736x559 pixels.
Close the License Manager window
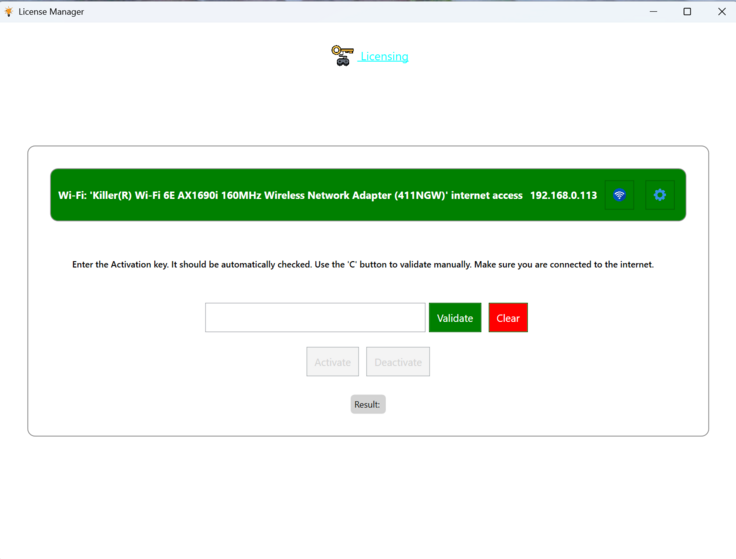(x=721, y=11)
